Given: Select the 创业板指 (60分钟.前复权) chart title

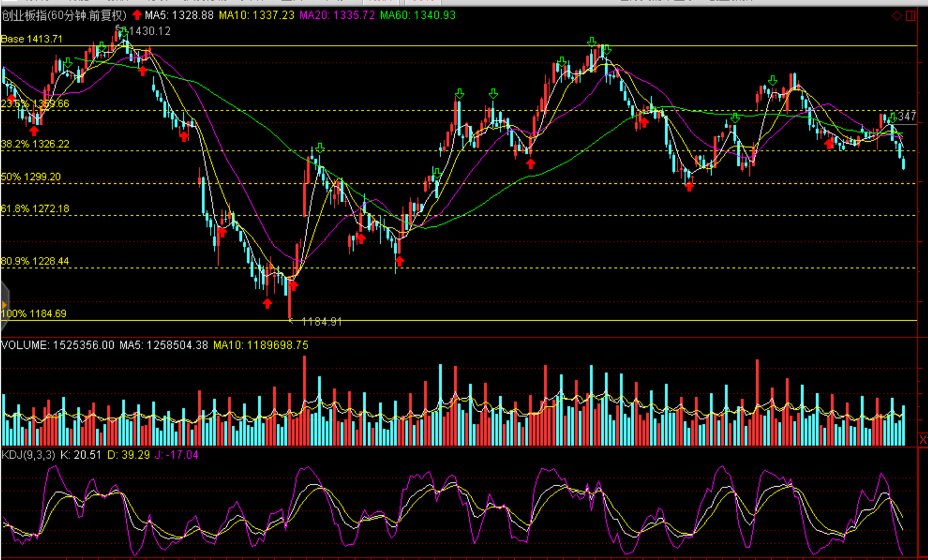Looking at the screenshot, I should pos(64,15).
